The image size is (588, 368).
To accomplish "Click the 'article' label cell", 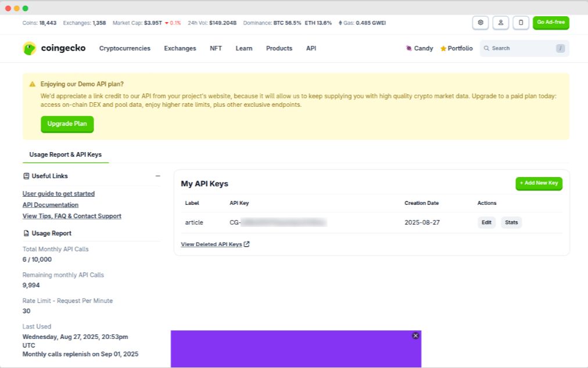I will pos(194,222).
